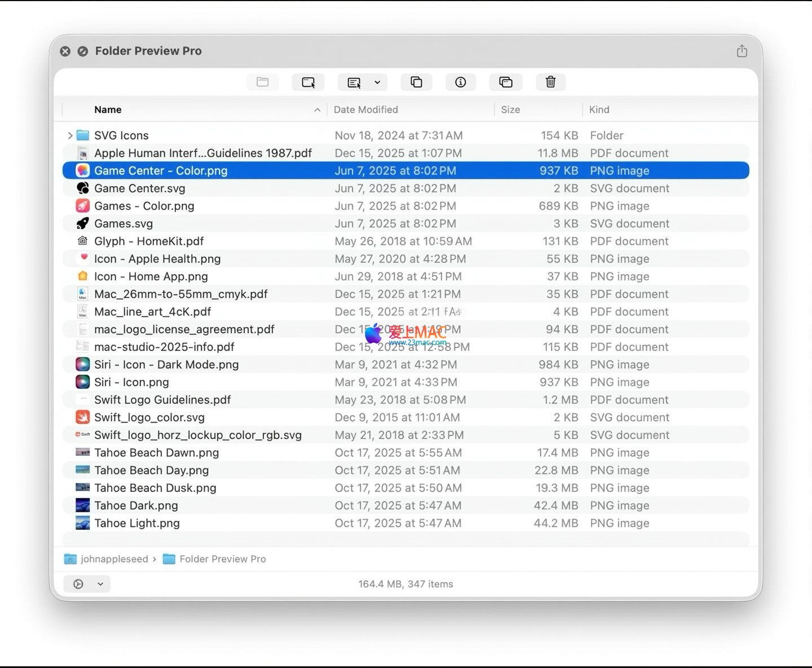Select Swift_logo_color.svg file row
812x668 pixels.
[x=149, y=417]
